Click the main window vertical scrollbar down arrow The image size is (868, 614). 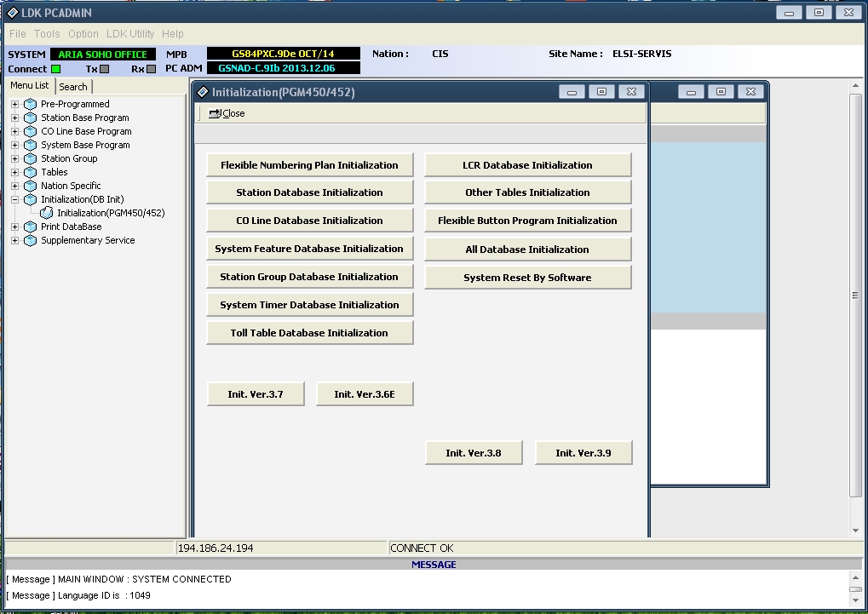pos(856,531)
